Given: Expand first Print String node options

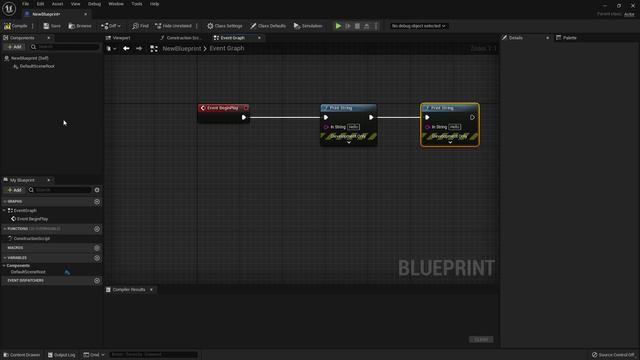Looking at the screenshot, I should pyautogui.click(x=349, y=142).
